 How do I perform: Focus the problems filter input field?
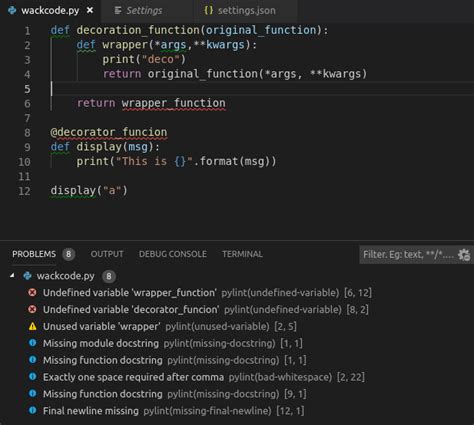tap(408, 255)
